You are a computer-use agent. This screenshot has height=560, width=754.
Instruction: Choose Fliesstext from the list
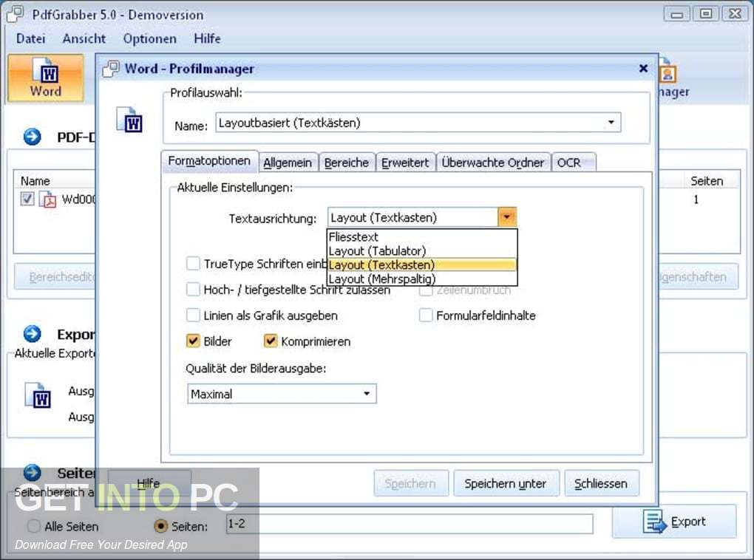[421, 237]
